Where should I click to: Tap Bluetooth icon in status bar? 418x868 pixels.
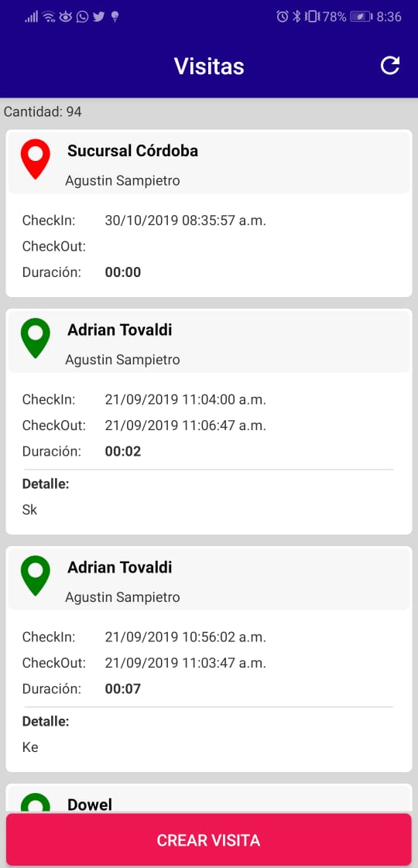pyautogui.click(x=296, y=16)
